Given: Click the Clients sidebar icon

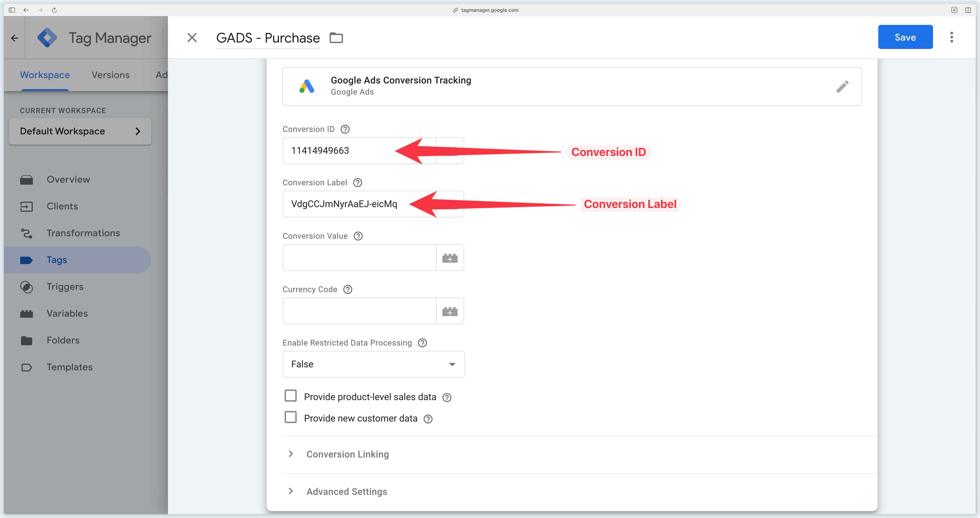Looking at the screenshot, I should pos(26,207).
